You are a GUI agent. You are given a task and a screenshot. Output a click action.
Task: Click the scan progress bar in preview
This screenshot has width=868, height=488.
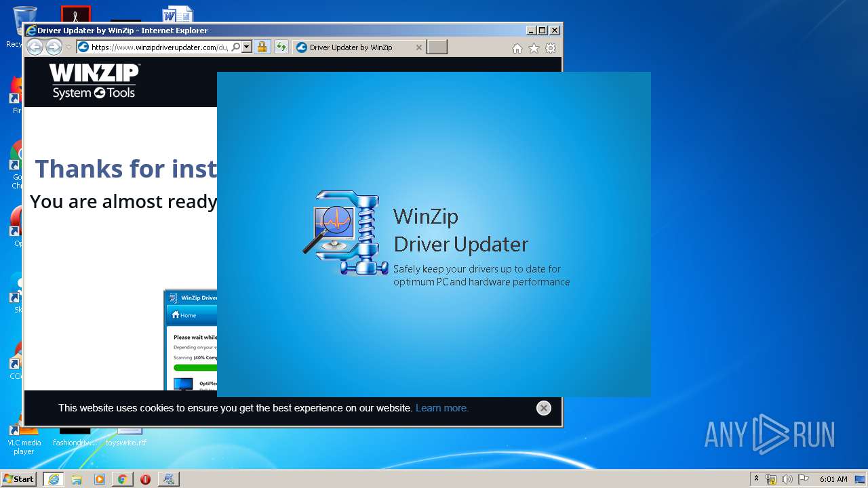(x=196, y=367)
